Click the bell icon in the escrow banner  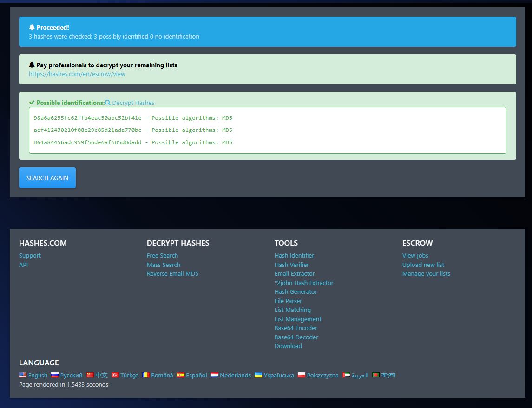pyautogui.click(x=32, y=65)
